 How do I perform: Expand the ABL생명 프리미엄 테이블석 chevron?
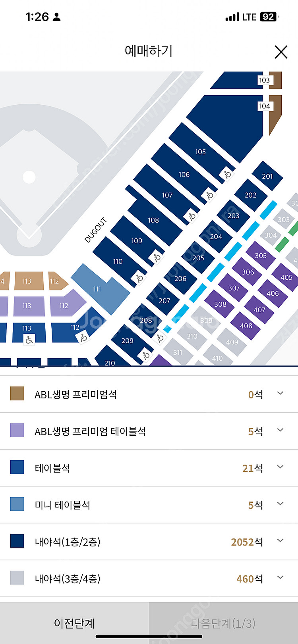click(280, 430)
